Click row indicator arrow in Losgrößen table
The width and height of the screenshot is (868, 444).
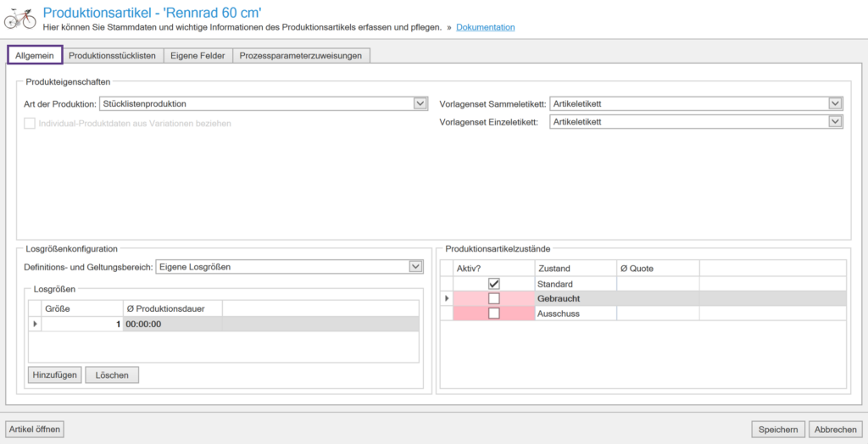(35, 324)
